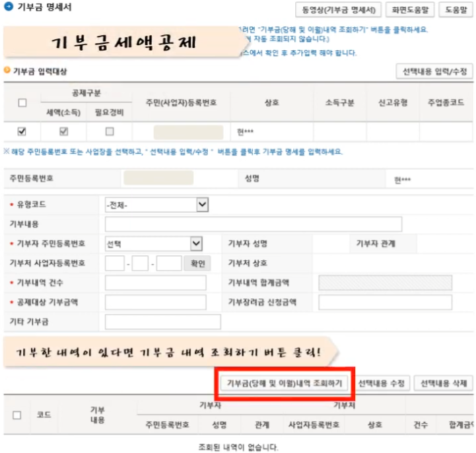Click the 화면도움말 button
Image resolution: width=476 pixels, height=453 pixels.
[x=410, y=10]
